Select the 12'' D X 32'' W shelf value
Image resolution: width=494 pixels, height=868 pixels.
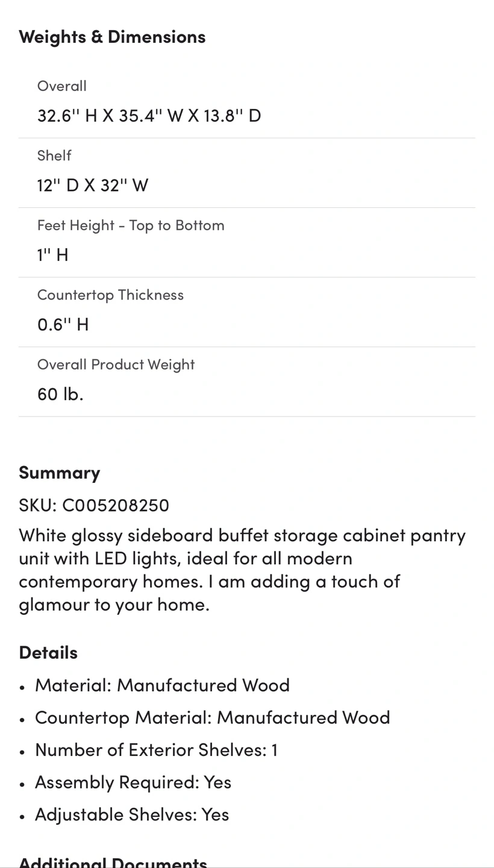(x=93, y=185)
